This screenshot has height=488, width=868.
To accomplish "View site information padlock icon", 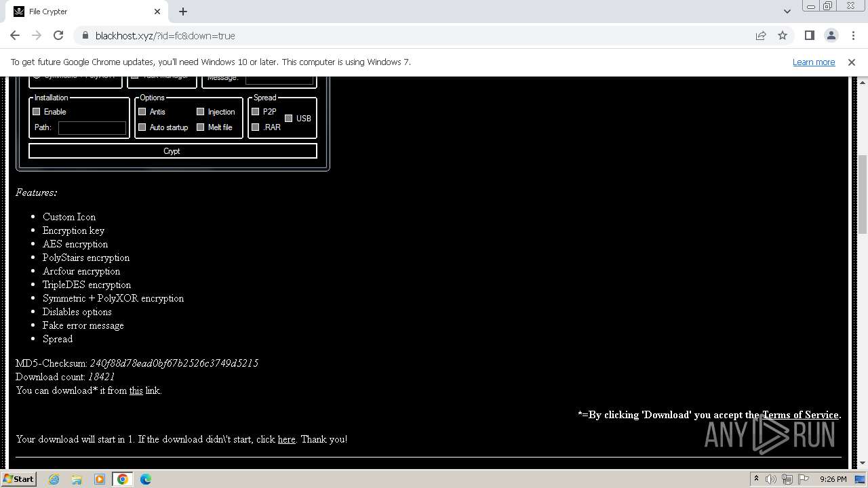I will 85,35.
